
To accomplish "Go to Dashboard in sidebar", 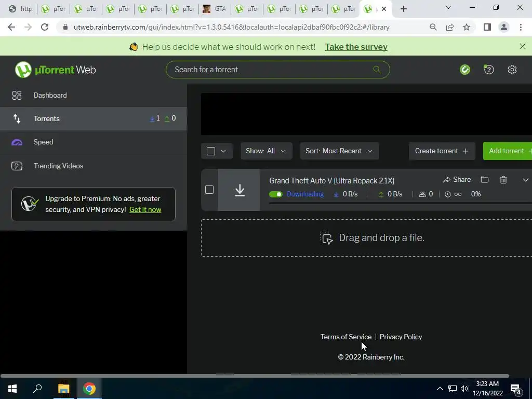I will (x=94, y=96).
